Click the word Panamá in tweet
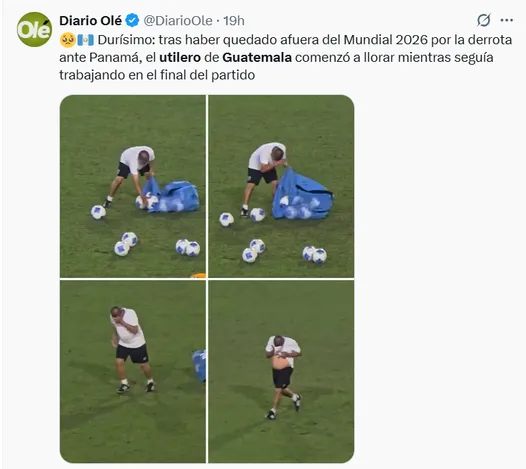 [114, 58]
